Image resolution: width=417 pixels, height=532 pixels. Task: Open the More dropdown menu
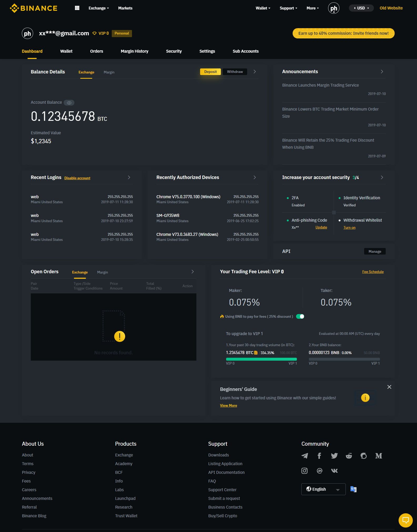click(313, 8)
